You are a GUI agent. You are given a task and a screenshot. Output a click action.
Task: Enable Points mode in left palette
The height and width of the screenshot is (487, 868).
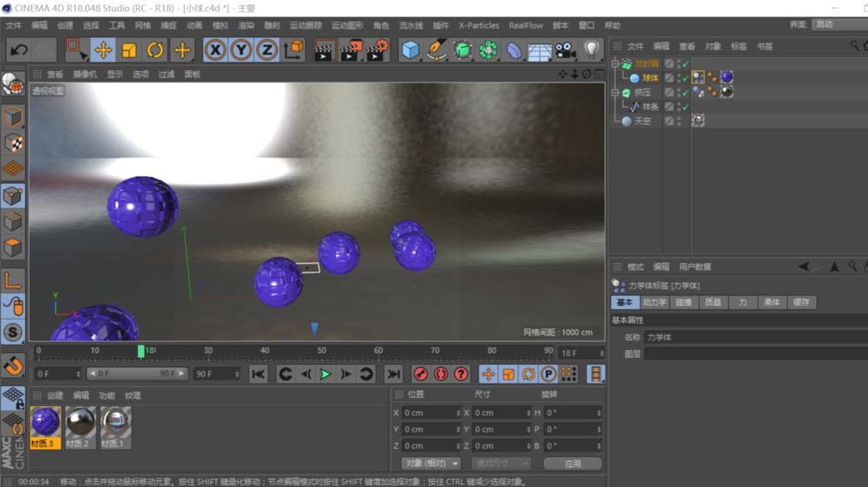point(13,196)
